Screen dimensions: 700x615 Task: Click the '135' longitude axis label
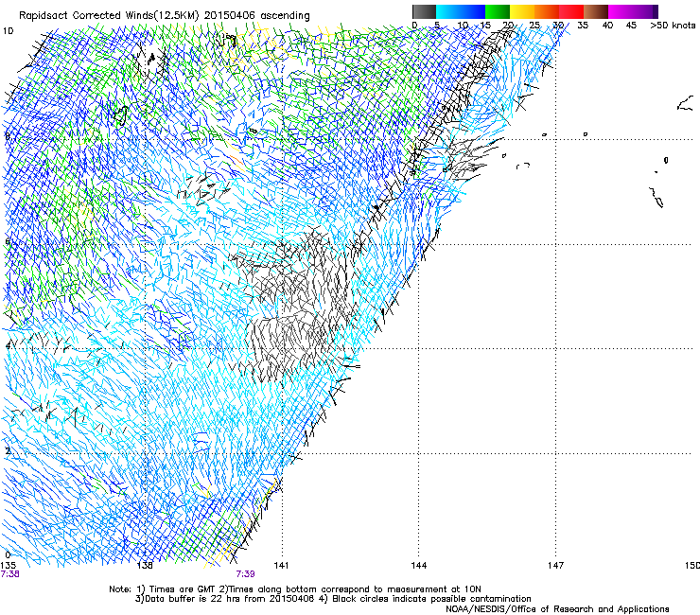tap(8, 566)
